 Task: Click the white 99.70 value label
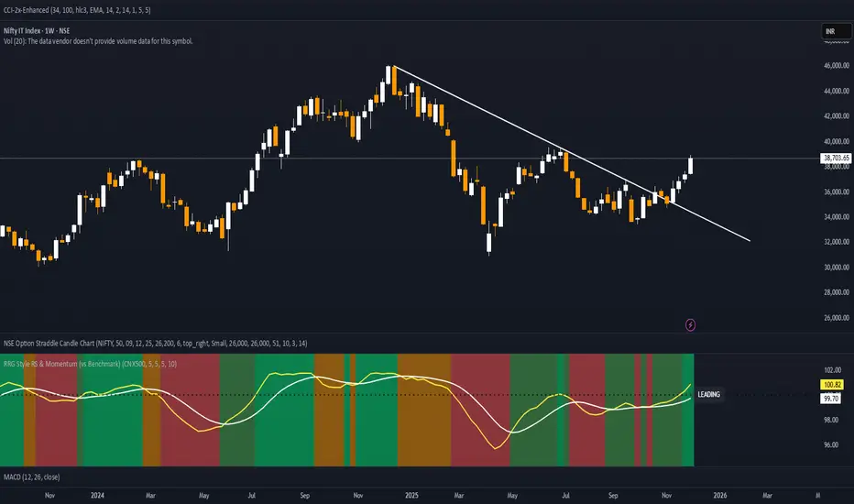tap(830, 399)
